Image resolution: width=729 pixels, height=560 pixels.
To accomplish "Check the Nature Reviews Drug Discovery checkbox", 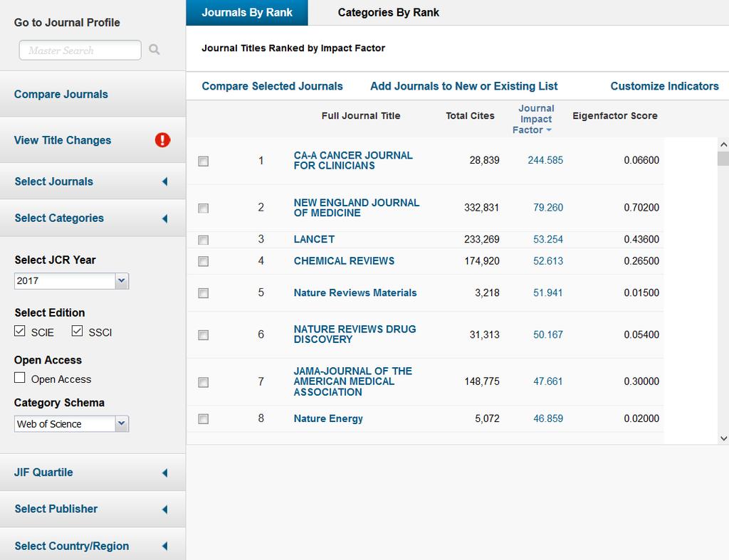I will tap(203, 335).
